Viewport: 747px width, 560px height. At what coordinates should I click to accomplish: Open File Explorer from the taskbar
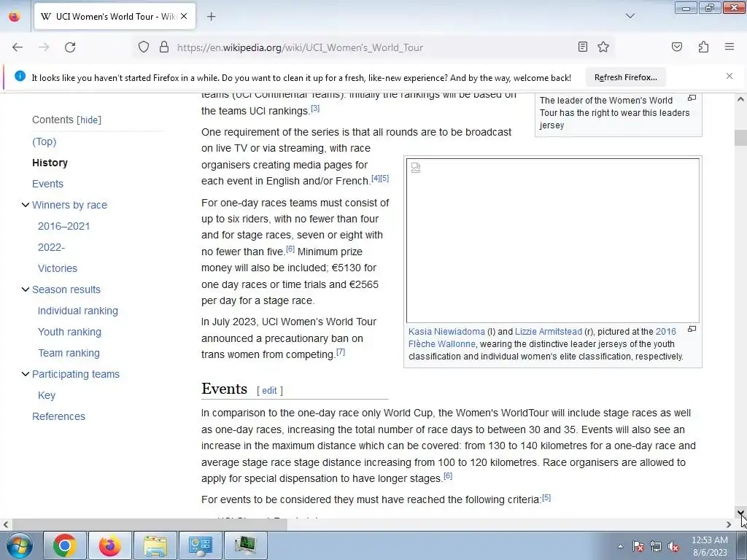point(155,545)
